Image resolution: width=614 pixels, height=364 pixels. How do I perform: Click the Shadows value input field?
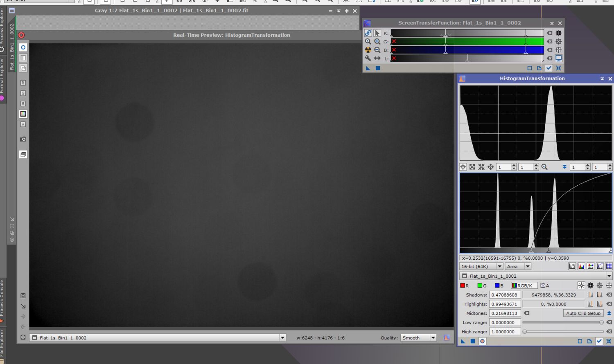pyautogui.click(x=505, y=295)
